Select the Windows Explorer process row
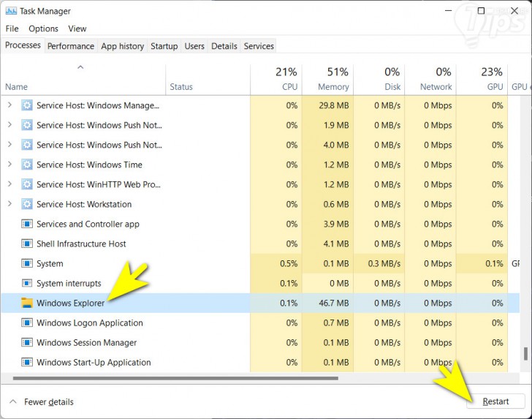This screenshot has height=419, width=532. point(260,303)
